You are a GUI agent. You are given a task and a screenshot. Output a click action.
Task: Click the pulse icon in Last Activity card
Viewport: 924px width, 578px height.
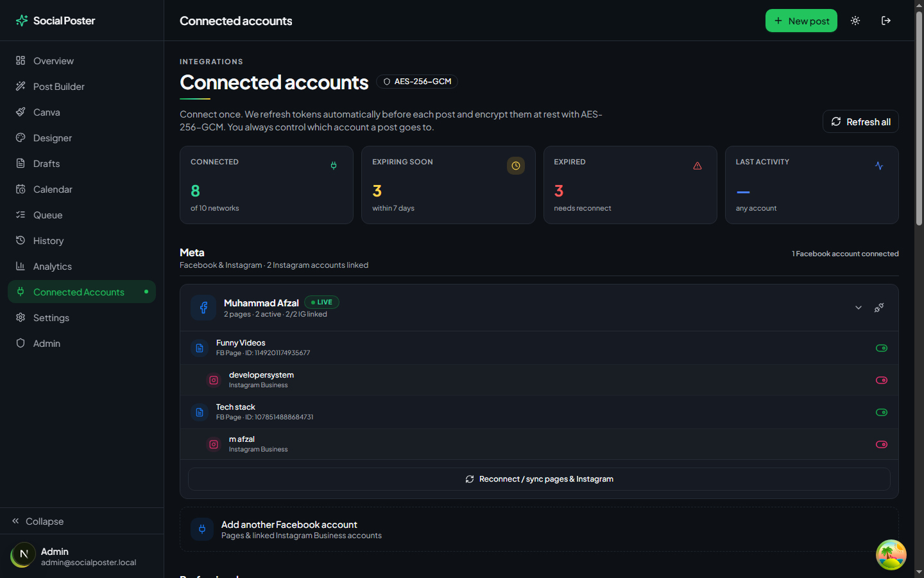point(879,166)
